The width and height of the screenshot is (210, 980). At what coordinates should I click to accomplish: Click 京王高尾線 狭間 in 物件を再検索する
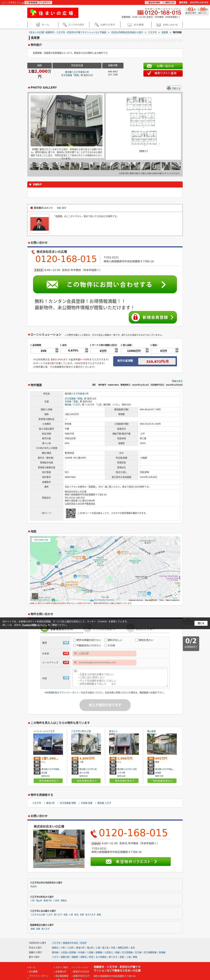click(68, 803)
